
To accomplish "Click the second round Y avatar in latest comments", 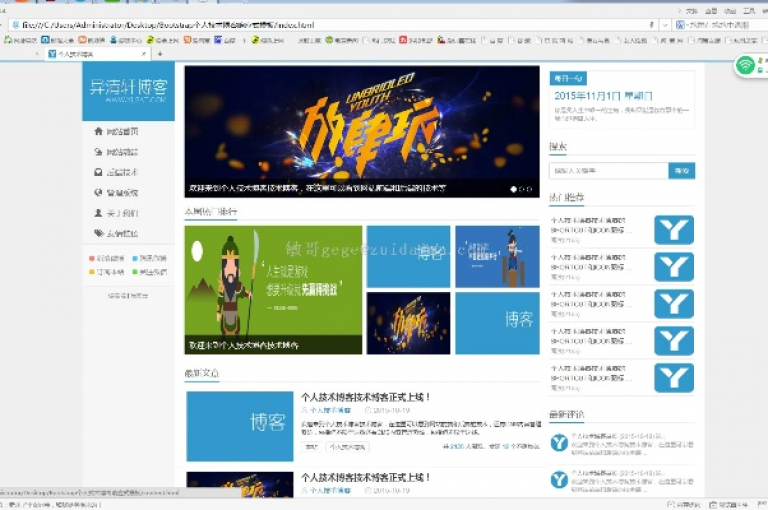I will coord(559,479).
